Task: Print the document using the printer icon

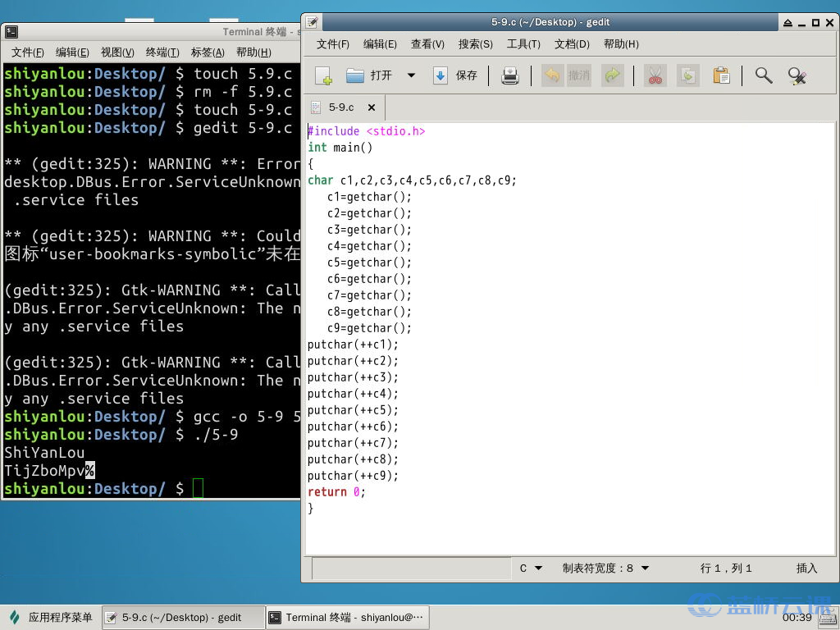Action: 509,75
